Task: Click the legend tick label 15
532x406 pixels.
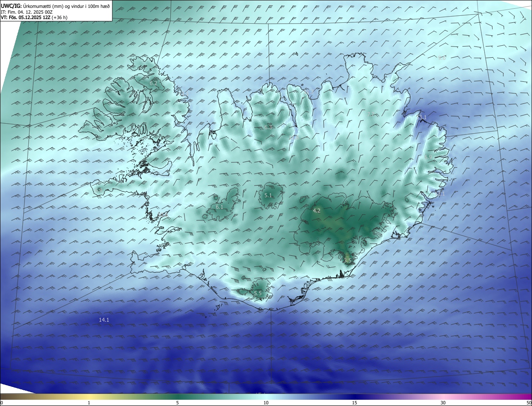Action: (355, 403)
